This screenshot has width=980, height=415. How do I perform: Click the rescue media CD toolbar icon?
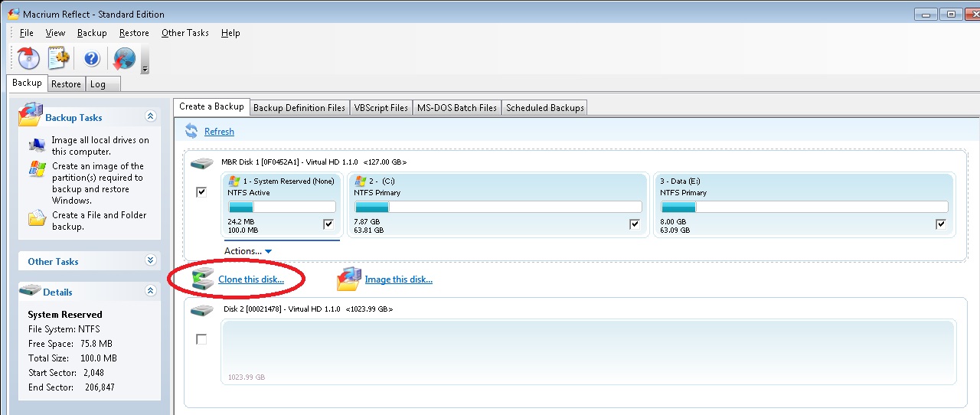click(x=28, y=58)
